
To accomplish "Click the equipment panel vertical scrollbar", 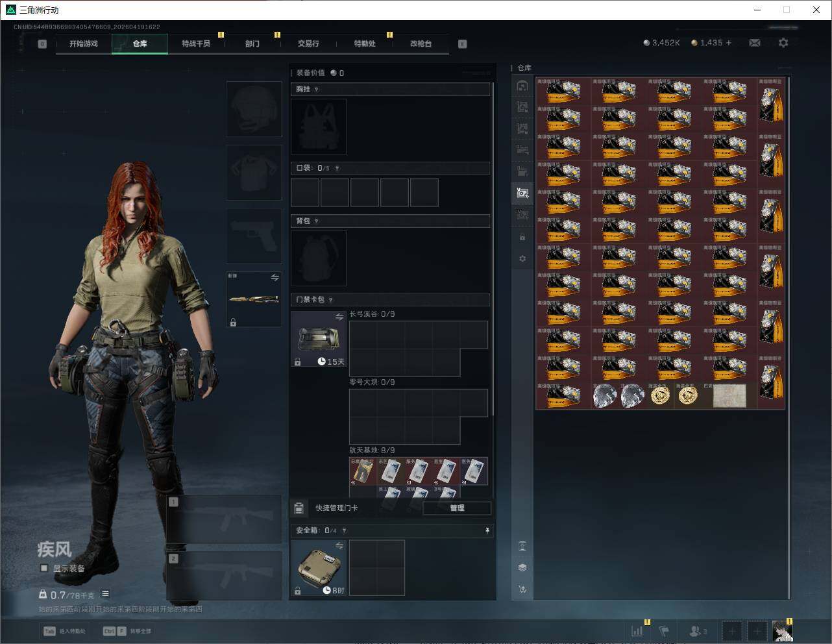I will pyautogui.click(x=493, y=250).
